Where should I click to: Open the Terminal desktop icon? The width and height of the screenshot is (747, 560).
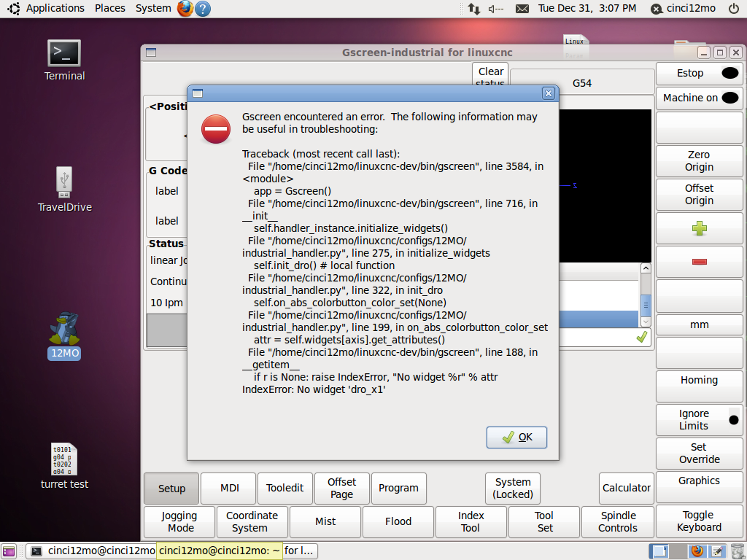[64, 61]
